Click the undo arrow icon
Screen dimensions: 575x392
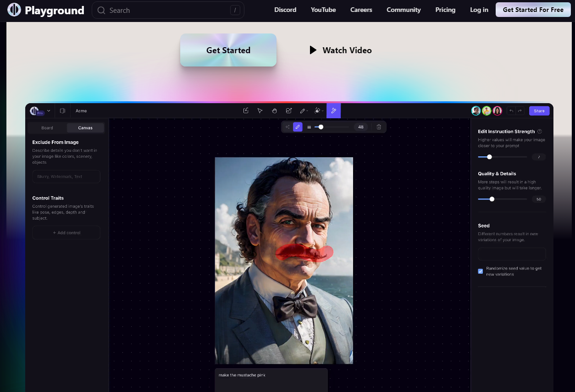pos(511,110)
